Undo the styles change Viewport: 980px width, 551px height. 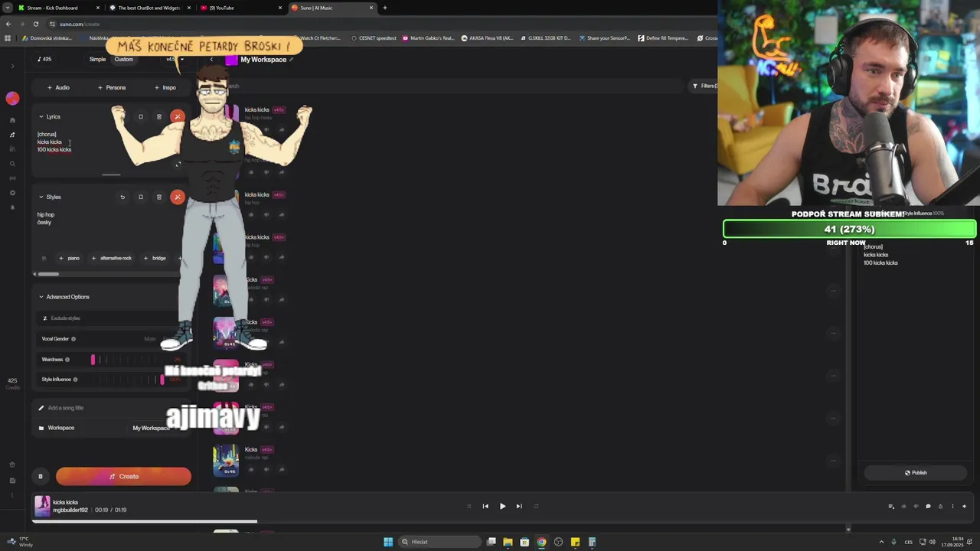point(122,197)
